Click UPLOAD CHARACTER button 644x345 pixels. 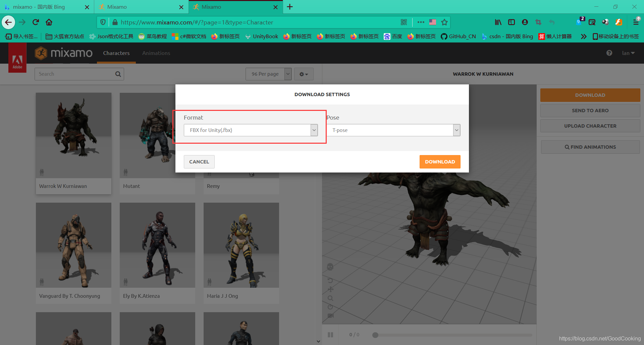tap(590, 126)
